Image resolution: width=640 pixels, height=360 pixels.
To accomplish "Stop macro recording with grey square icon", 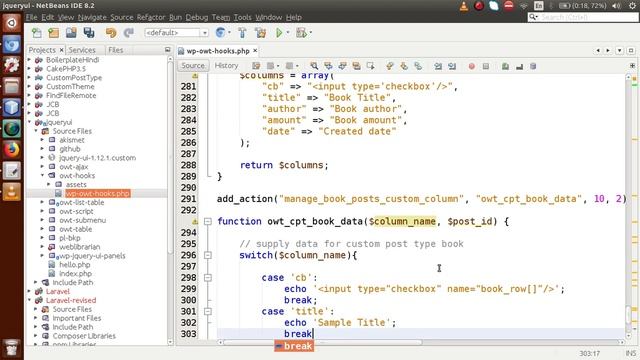I will (486, 66).
